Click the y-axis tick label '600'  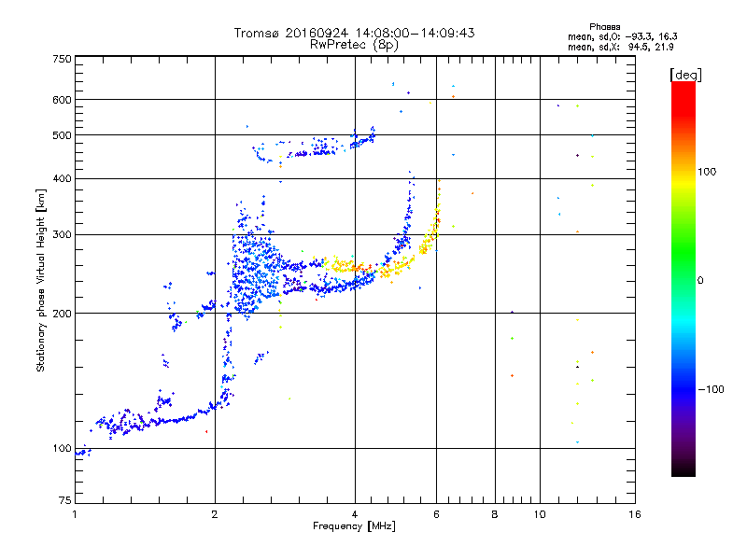click(x=63, y=100)
